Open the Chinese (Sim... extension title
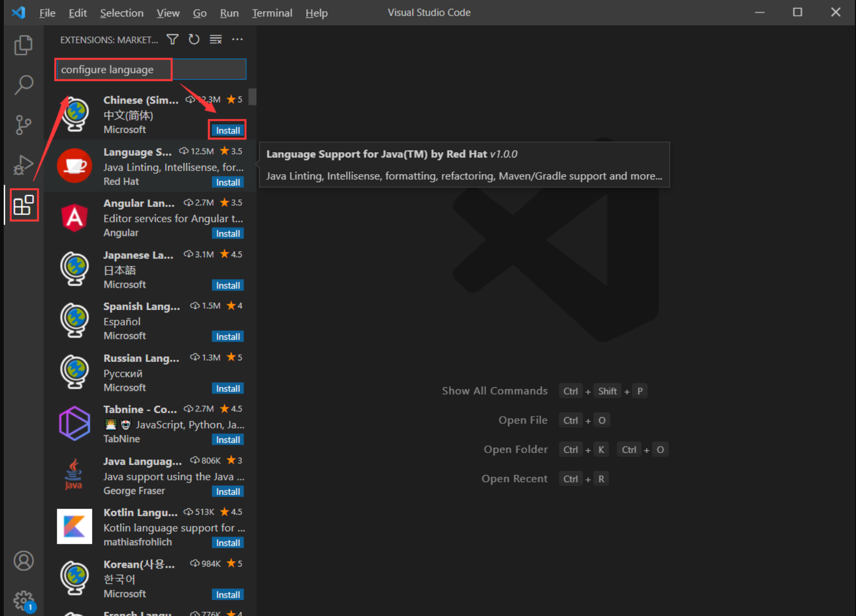 click(x=141, y=100)
